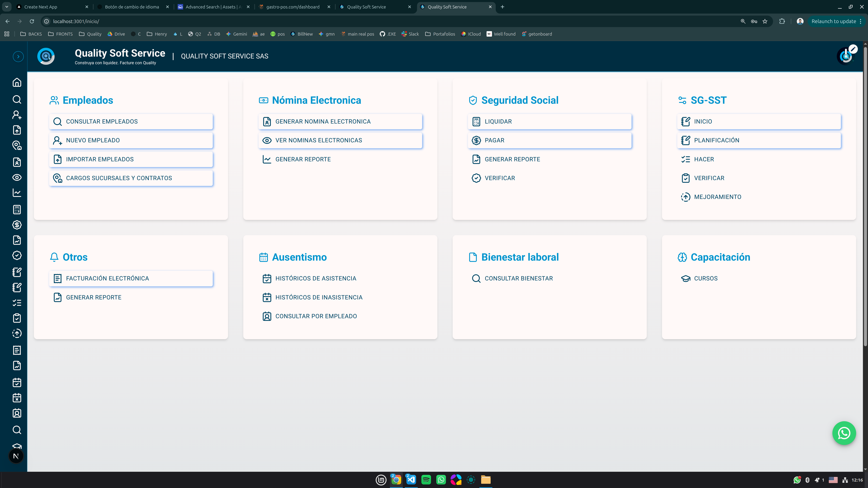Open the floating WhatsApp chat button
The width and height of the screenshot is (868, 488).
[844, 433]
